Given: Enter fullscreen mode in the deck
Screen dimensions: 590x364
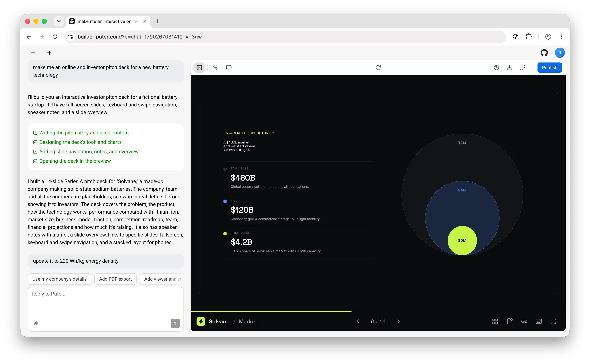Looking at the screenshot, I should (553, 321).
